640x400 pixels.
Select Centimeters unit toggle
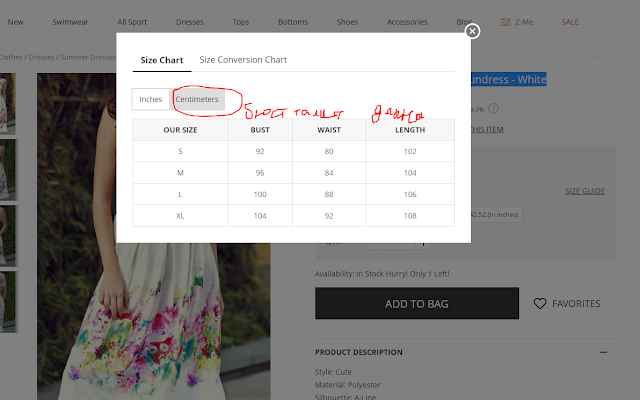click(x=197, y=99)
